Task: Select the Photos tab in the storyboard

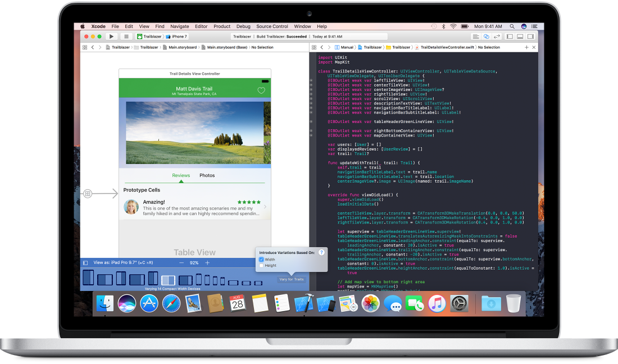Action: [207, 175]
